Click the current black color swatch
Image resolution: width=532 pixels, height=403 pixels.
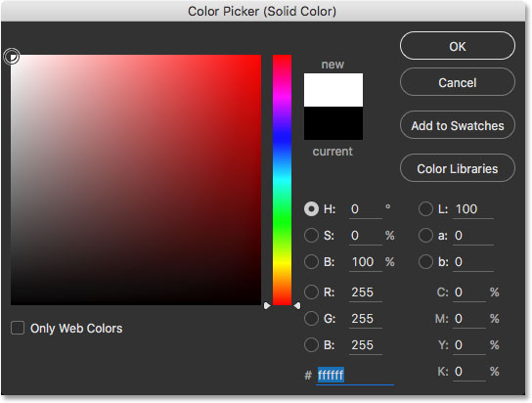[x=333, y=123]
